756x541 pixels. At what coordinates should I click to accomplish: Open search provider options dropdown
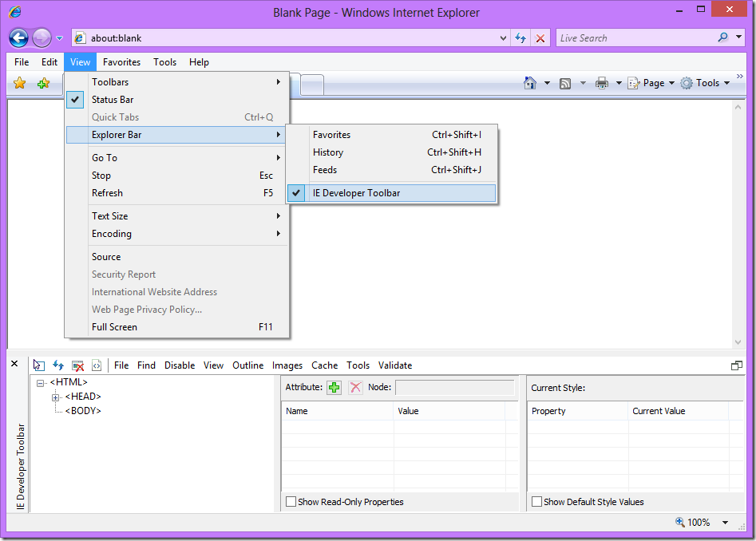click(738, 37)
